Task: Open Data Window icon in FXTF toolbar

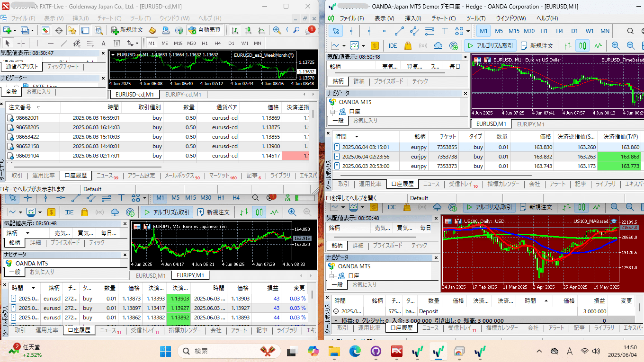Action: (59, 30)
